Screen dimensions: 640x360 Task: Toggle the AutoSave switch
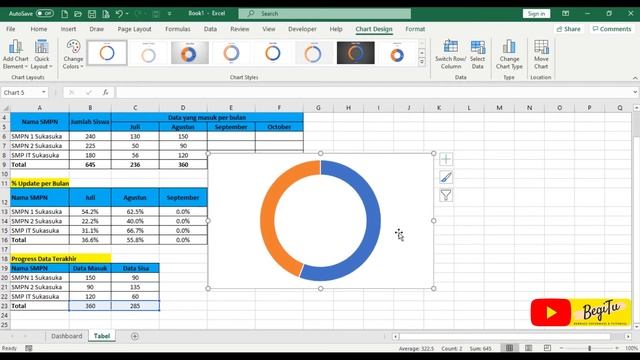[x=45, y=13]
